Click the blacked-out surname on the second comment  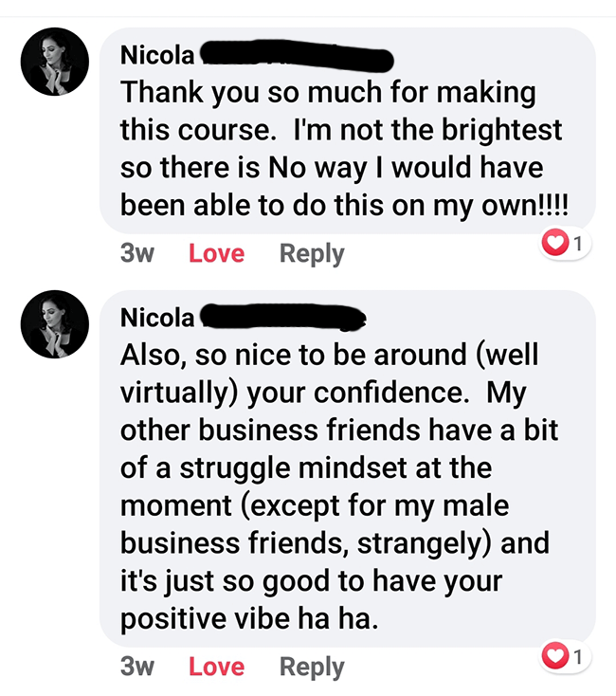coord(282,318)
